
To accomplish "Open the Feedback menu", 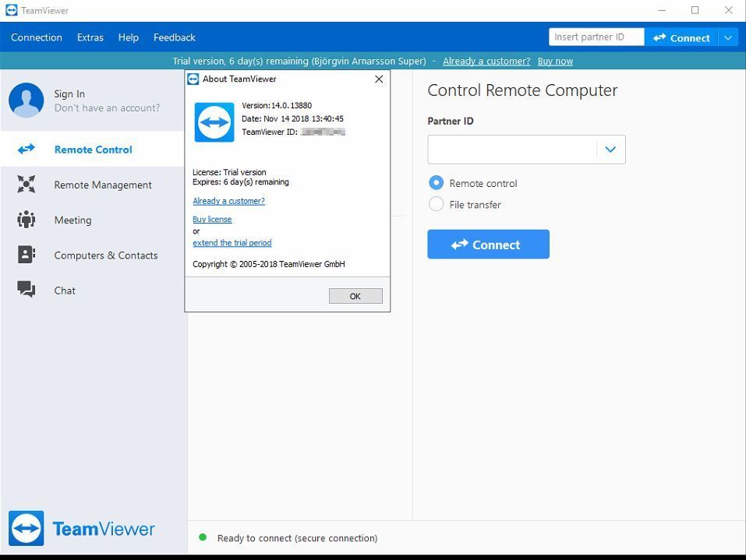I will (174, 37).
